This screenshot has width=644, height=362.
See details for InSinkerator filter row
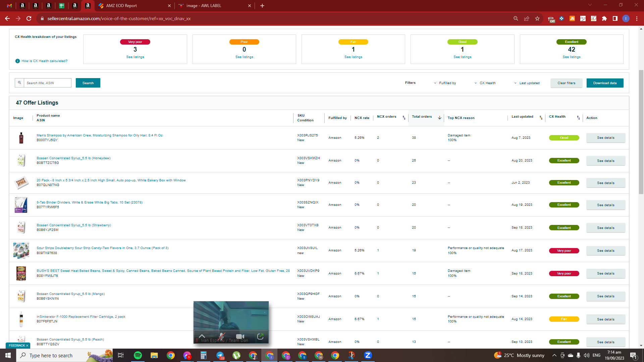605,319
